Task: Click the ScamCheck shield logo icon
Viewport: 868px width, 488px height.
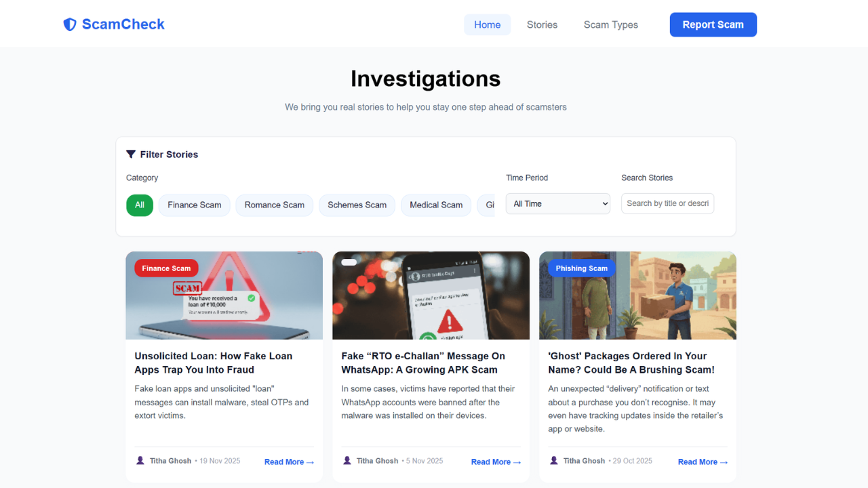Action: 70,24
